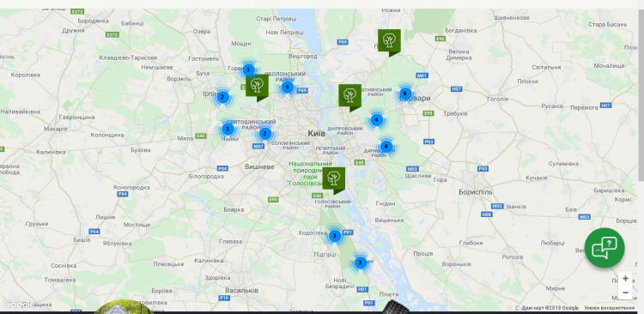Open cluster of 4 in Obolonskyi district
Viewport: 644px width, 314px height.
[x=287, y=87]
